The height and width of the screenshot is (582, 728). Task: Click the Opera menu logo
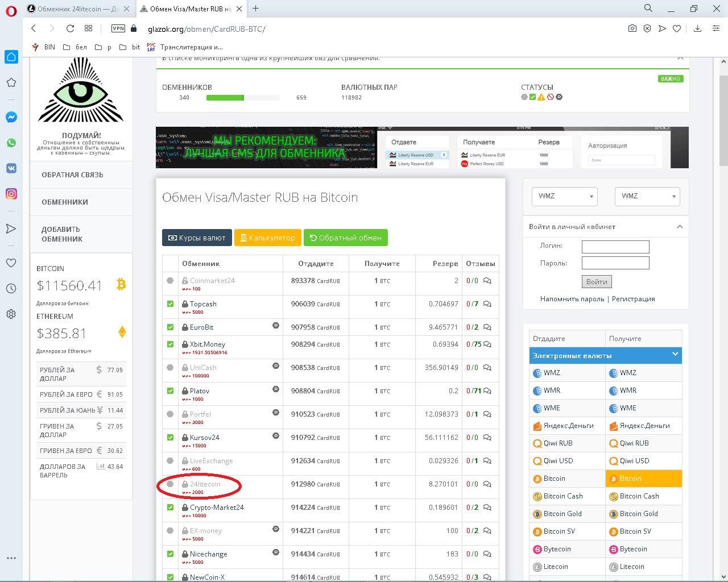click(x=11, y=11)
